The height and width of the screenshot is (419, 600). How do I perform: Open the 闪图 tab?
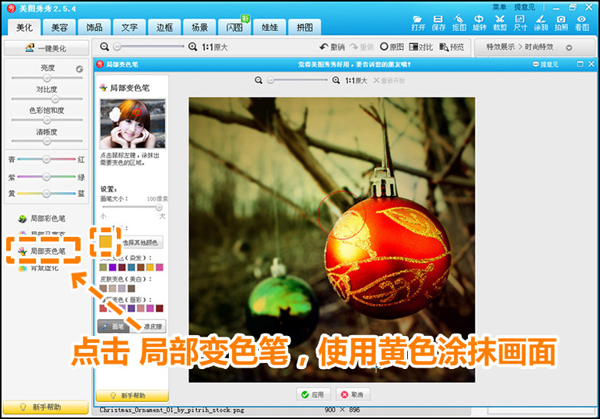pyautogui.click(x=234, y=28)
